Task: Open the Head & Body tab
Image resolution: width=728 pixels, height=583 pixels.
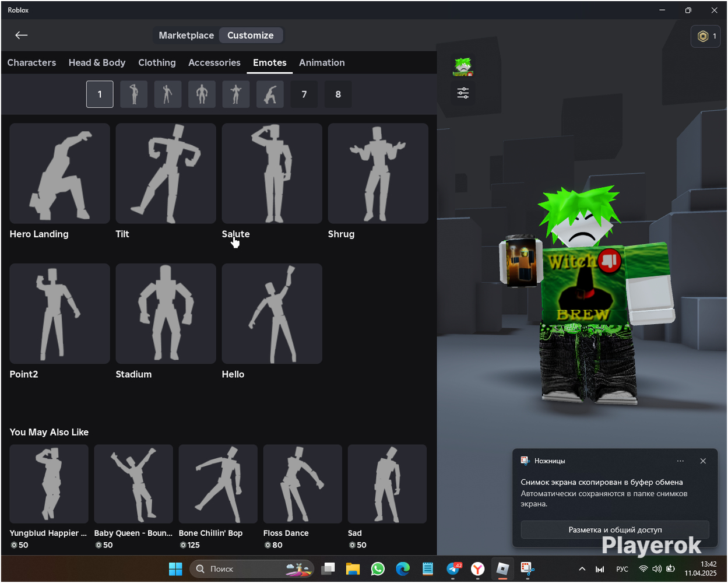Action: (x=97, y=62)
